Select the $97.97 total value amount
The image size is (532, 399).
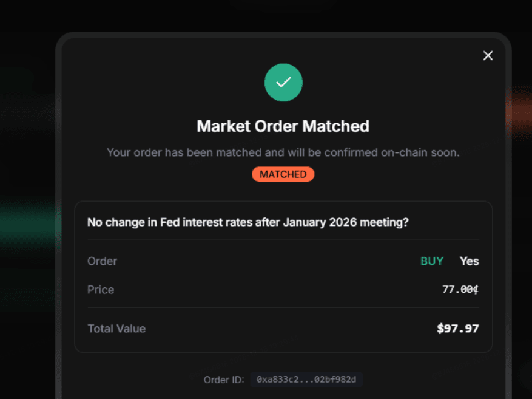tap(458, 329)
